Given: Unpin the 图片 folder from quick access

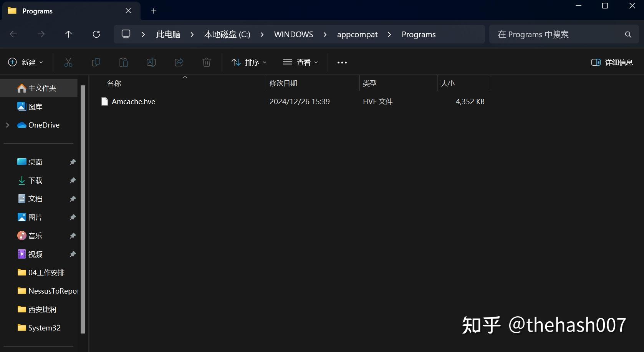Looking at the screenshot, I should (73, 217).
